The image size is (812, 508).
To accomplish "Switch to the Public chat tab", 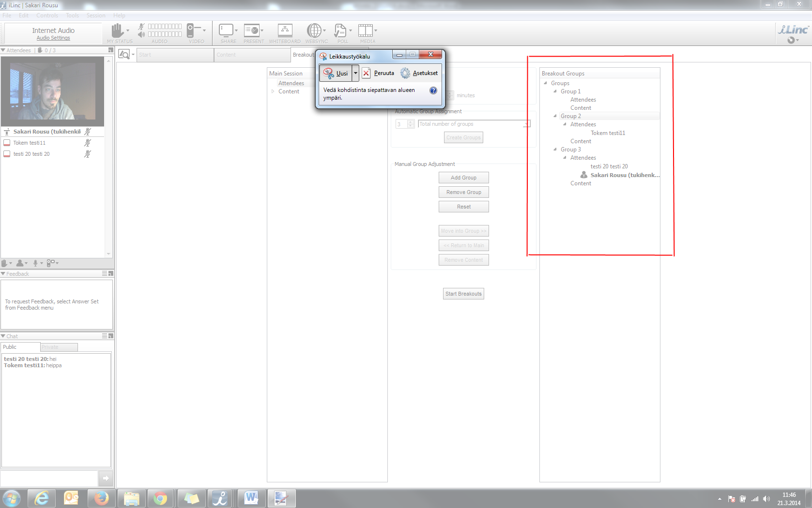I will click(20, 347).
